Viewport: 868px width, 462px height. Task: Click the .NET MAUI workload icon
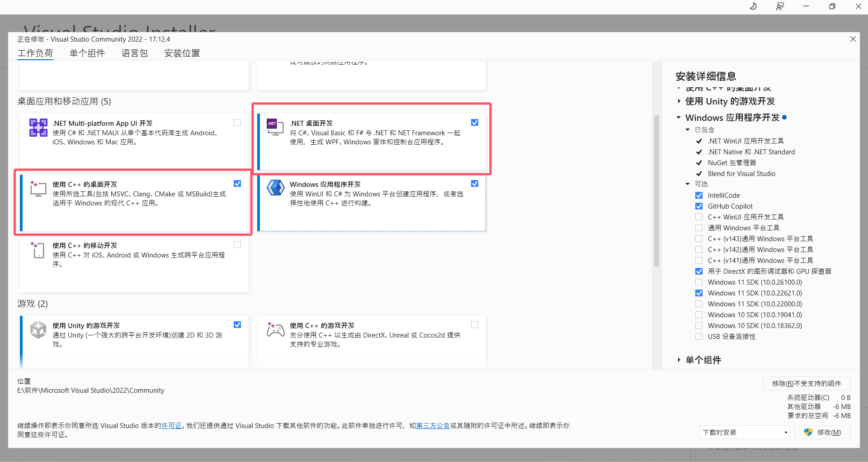coord(38,128)
